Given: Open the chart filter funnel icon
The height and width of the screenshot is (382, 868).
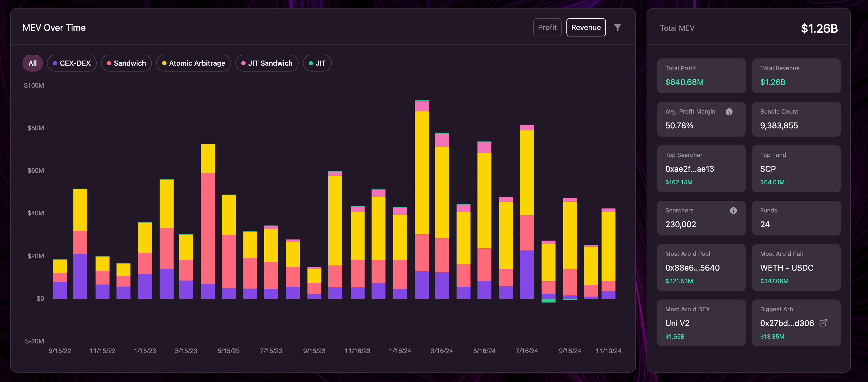Looking at the screenshot, I should click(x=617, y=27).
